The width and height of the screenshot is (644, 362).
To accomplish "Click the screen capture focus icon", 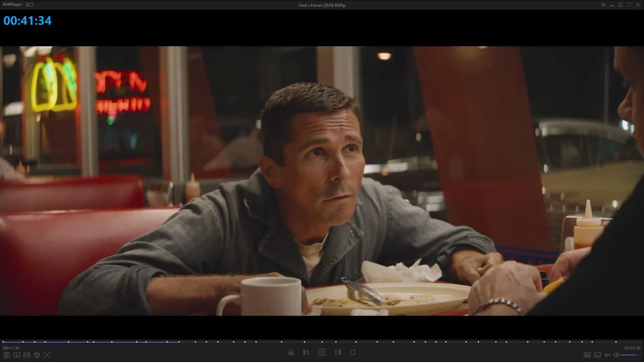I will coord(47,355).
